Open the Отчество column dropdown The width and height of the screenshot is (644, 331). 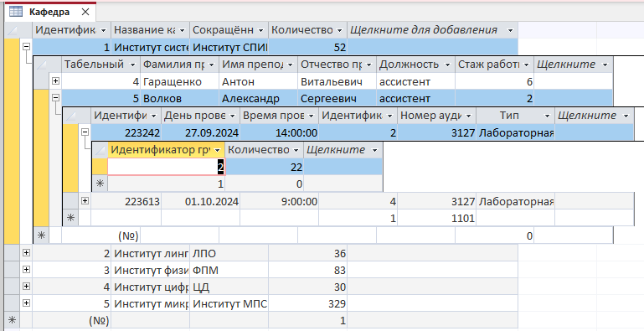tap(368, 65)
